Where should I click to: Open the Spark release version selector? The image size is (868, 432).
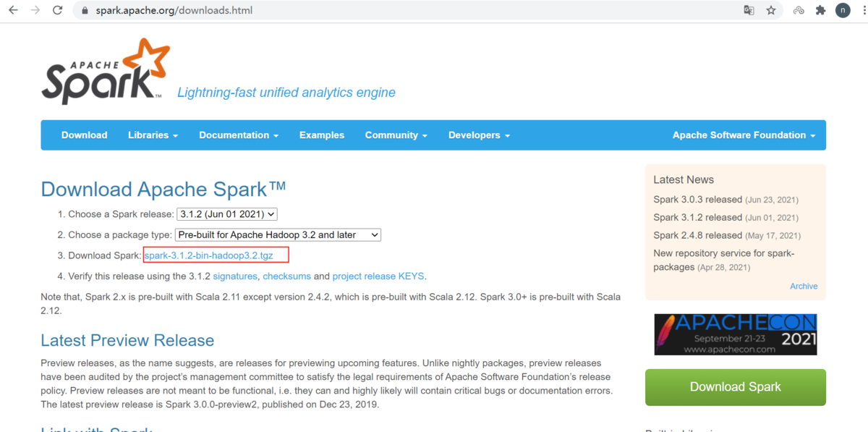click(x=227, y=214)
